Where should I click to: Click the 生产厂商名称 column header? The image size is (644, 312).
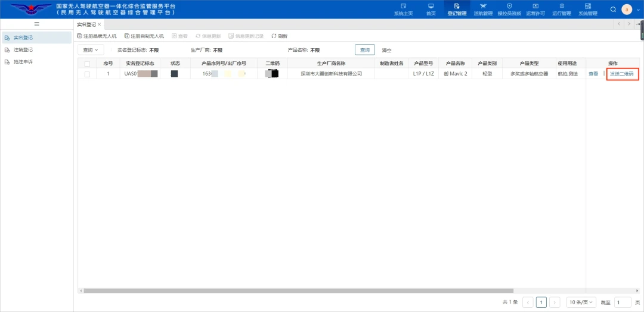click(331, 64)
